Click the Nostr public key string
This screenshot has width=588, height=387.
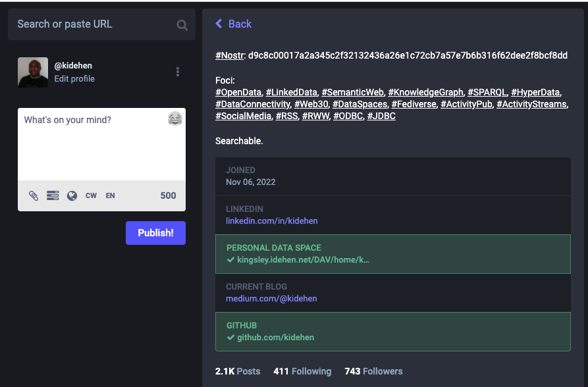[408, 55]
